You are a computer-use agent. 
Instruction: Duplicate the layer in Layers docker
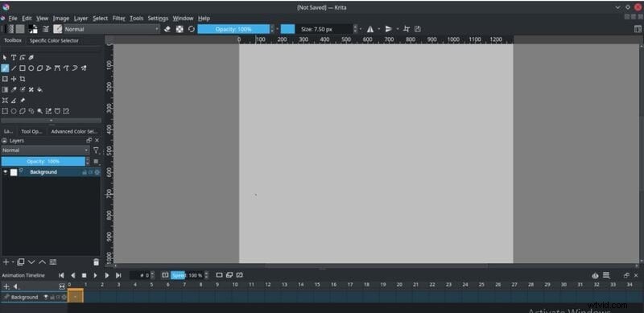pyautogui.click(x=21, y=262)
